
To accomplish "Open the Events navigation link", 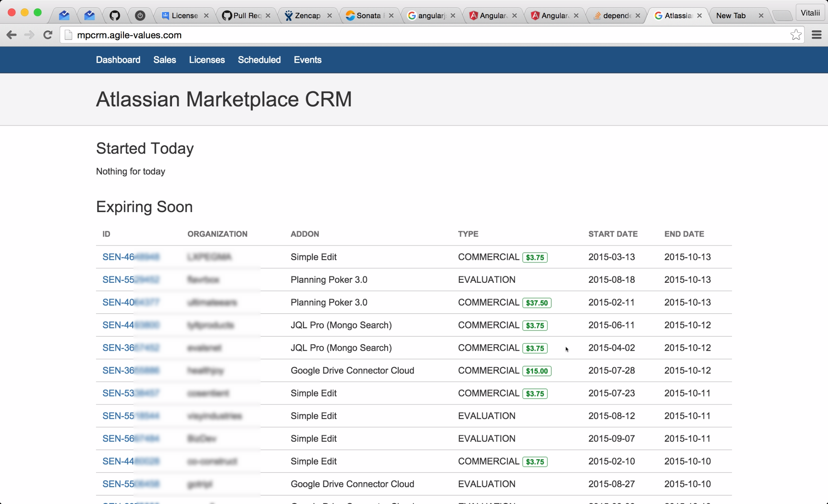I will [308, 60].
